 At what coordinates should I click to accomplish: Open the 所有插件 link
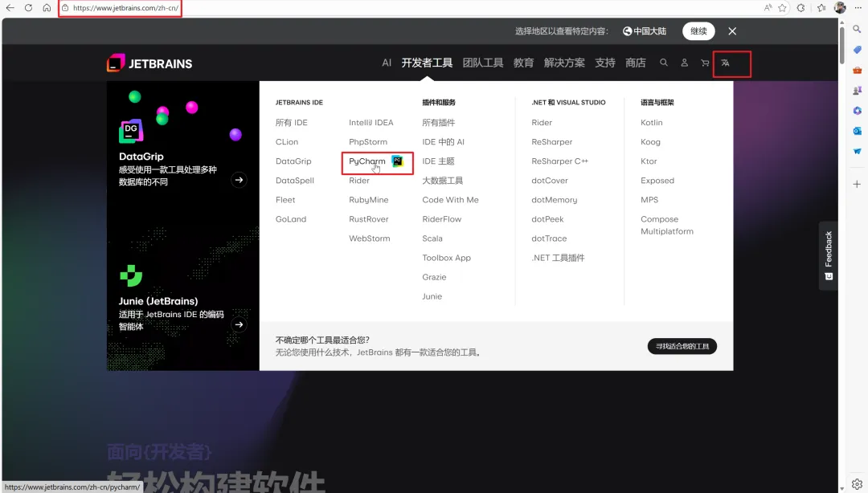point(439,122)
